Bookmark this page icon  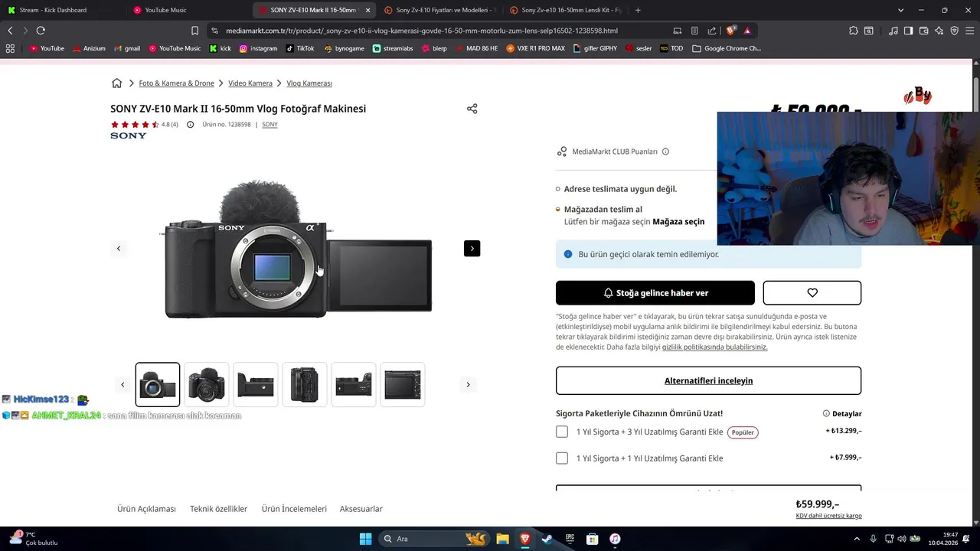194,31
